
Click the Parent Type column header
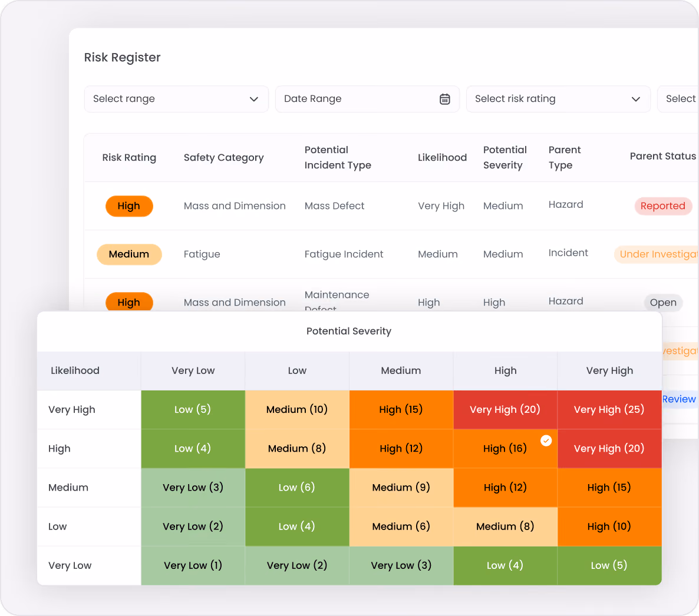565,158
